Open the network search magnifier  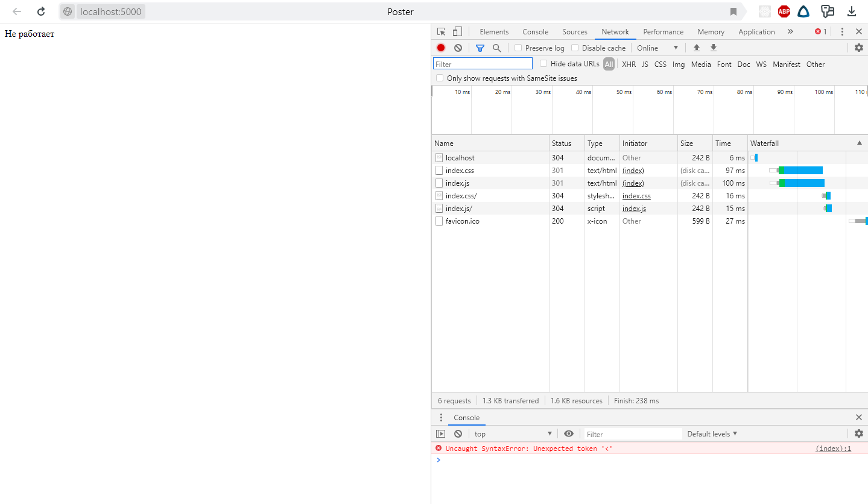coord(496,48)
